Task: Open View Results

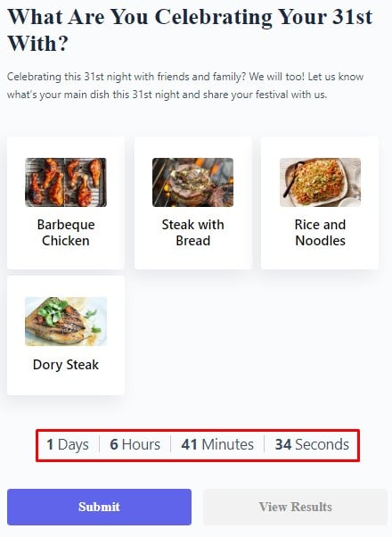Action: coord(296,507)
